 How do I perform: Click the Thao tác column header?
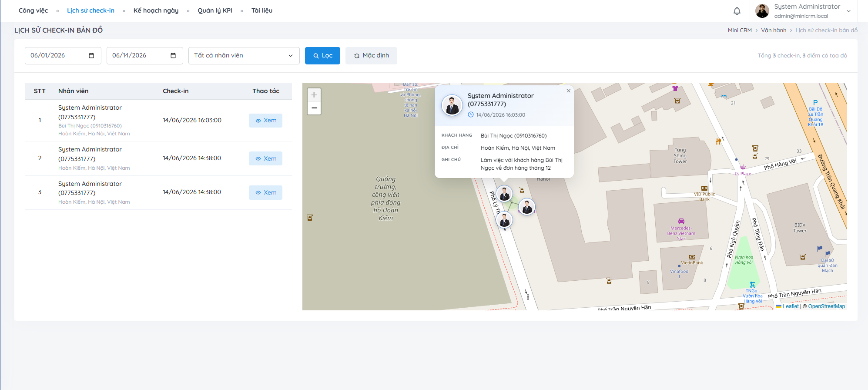(x=266, y=91)
